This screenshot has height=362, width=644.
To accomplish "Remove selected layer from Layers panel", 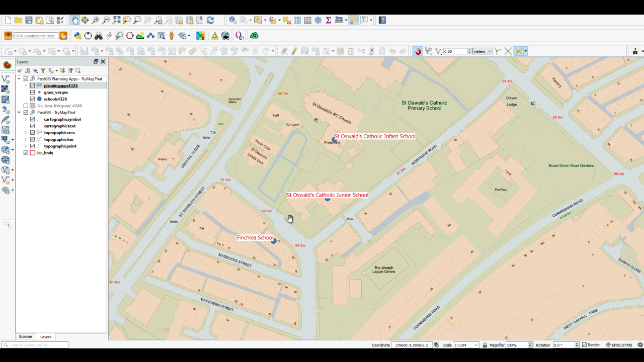I will 78,70.
